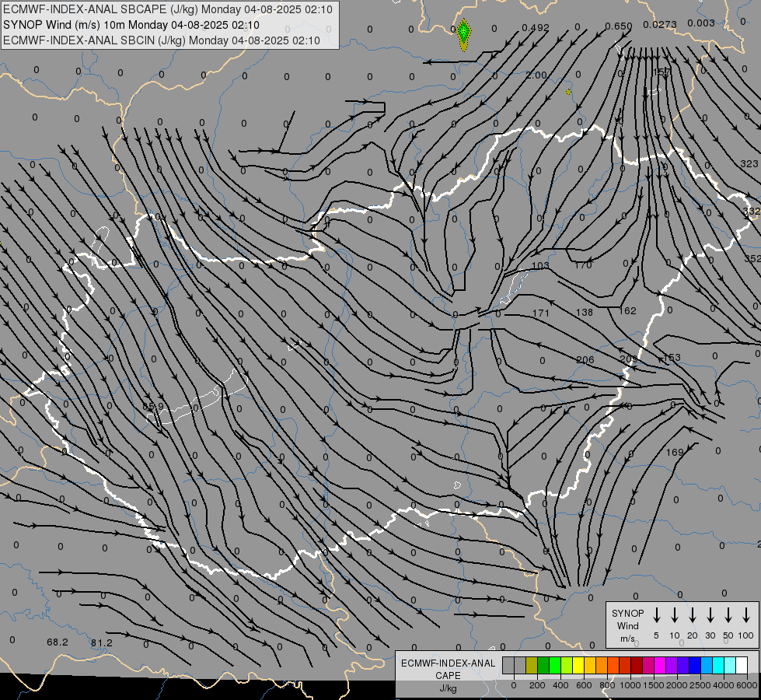Click the 169 CAPE value

click(675, 452)
